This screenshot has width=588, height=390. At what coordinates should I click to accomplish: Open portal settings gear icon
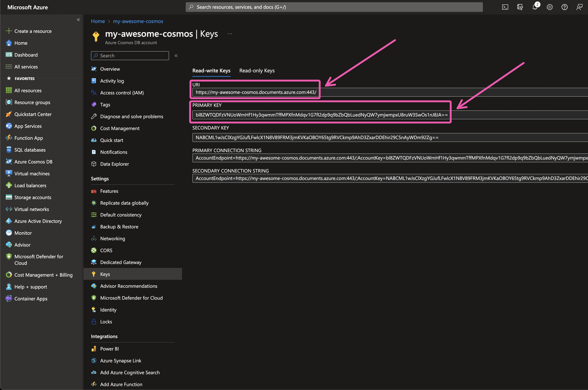click(x=550, y=7)
